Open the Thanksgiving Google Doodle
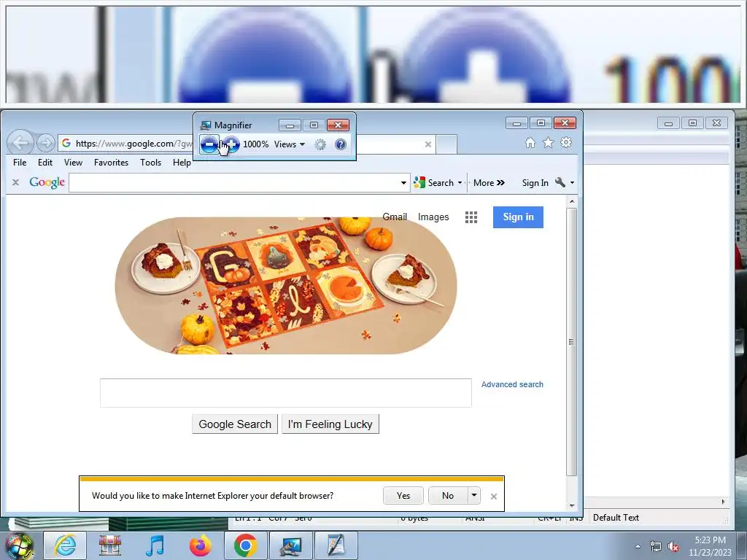The height and width of the screenshot is (560, 747). (x=286, y=285)
